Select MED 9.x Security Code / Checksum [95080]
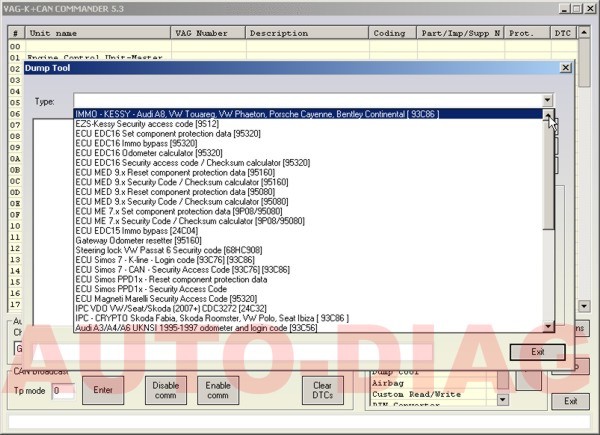Image resolution: width=600 pixels, height=435 pixels. click(308, 202)
